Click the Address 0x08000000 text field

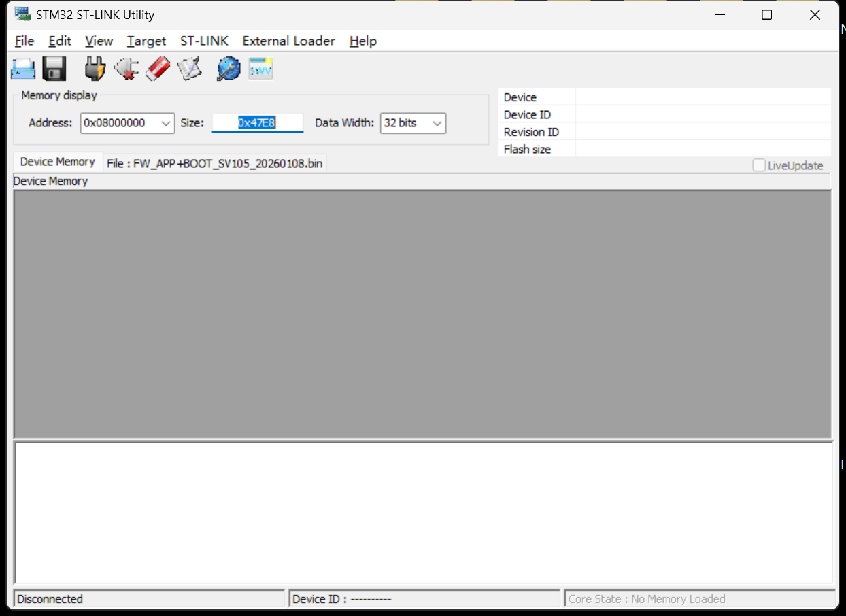click(x=119, y=123)
